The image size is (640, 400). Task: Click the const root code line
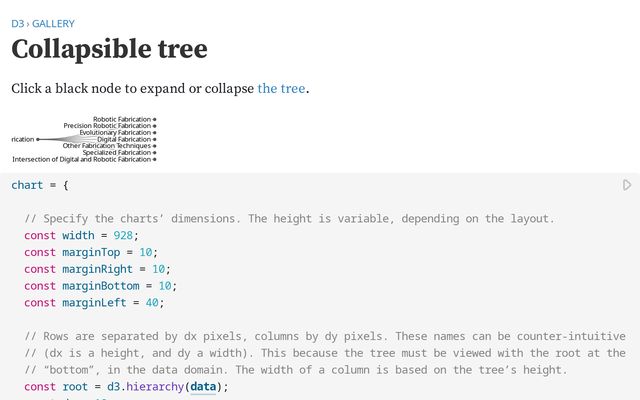[126, 387]
